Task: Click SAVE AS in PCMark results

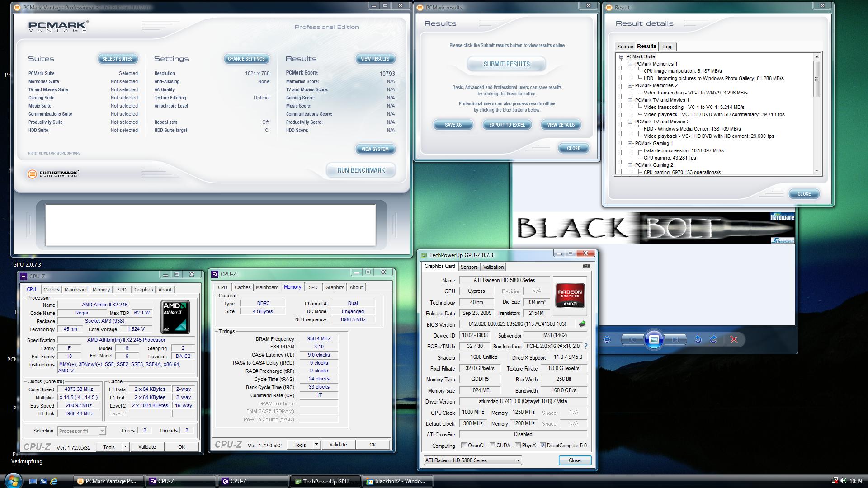Action: pyautogui.click(x=453, y=125)
